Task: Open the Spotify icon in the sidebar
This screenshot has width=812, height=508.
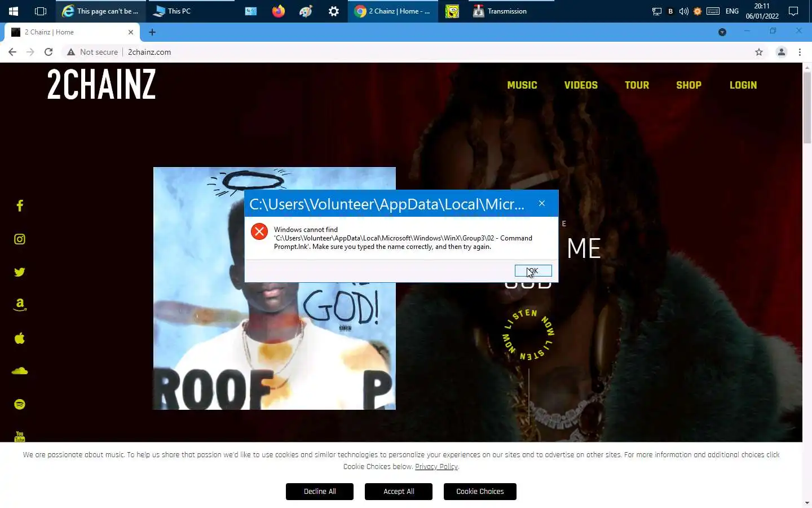Action: 20,404
